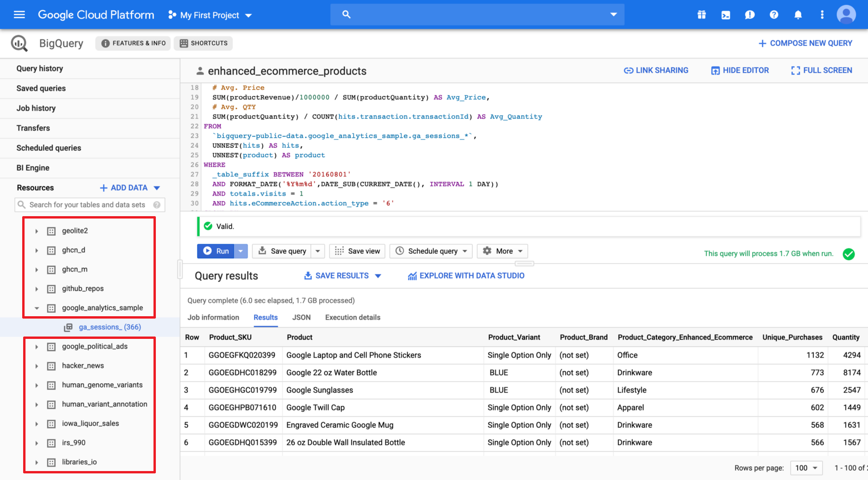Open the My First Project selector

point(210,15)
